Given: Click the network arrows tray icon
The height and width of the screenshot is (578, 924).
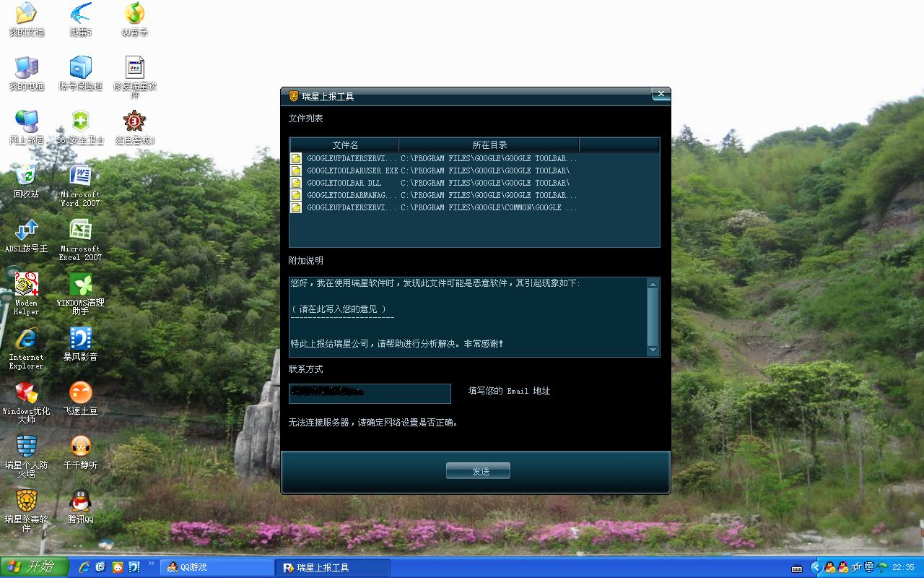Looking at the screenshot, I should point(858,567).
